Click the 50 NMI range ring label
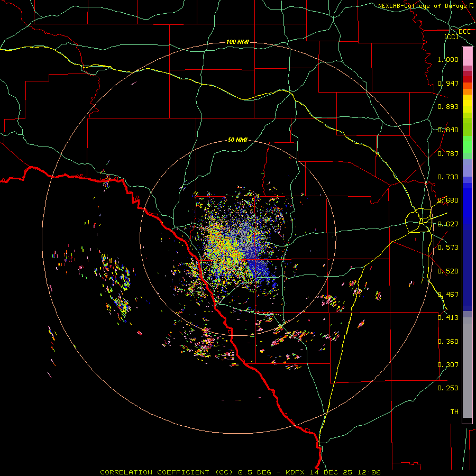The width and height of the screenshot is (476, 476). (x=237, y=140)
